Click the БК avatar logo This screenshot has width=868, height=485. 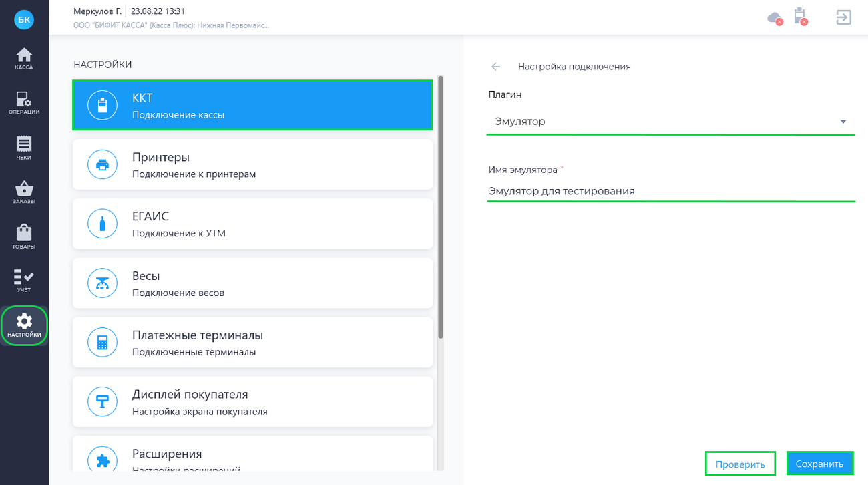24,19
